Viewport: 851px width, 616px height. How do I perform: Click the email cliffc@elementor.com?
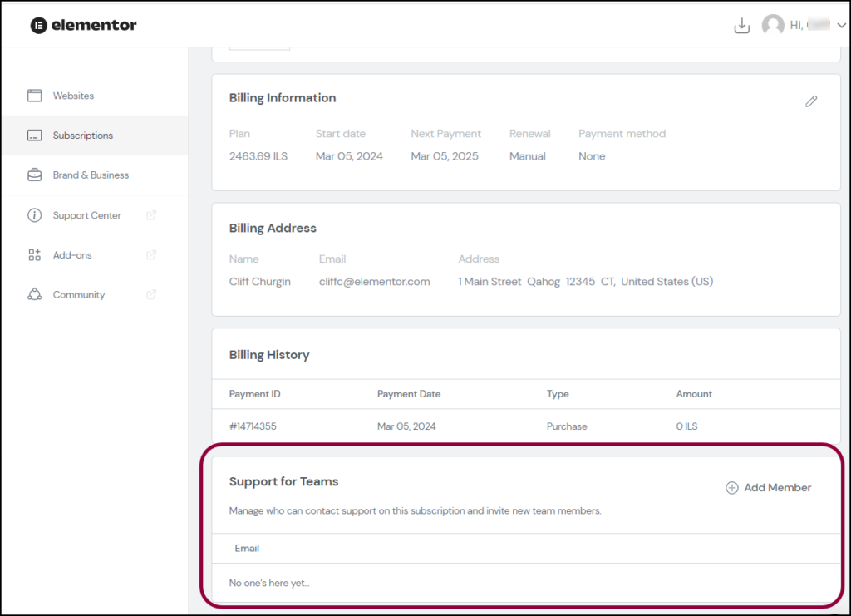pos(374,281)
